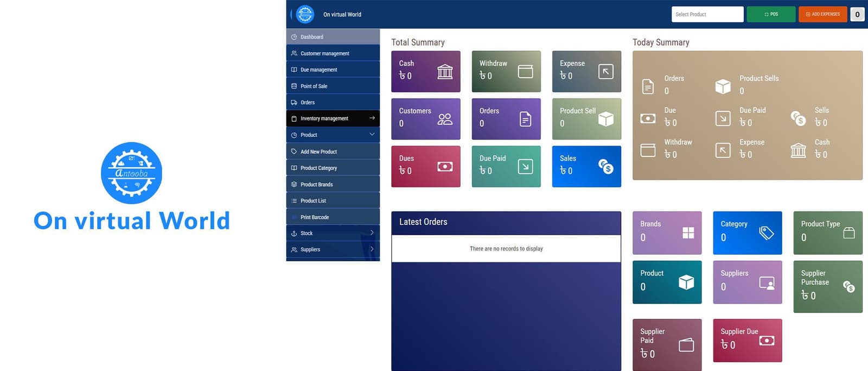Go to Product Brands in the sidebar
The height and width of the screenshot is (371, 868).
click(x=333, y=184)
